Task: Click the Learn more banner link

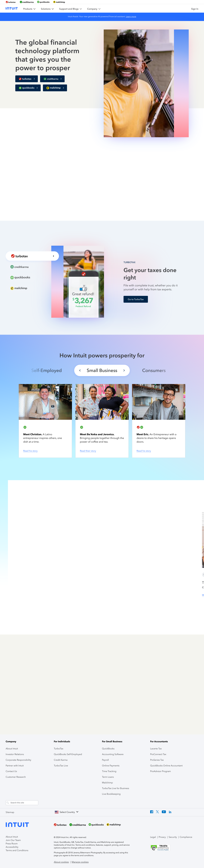Action: 131,16
